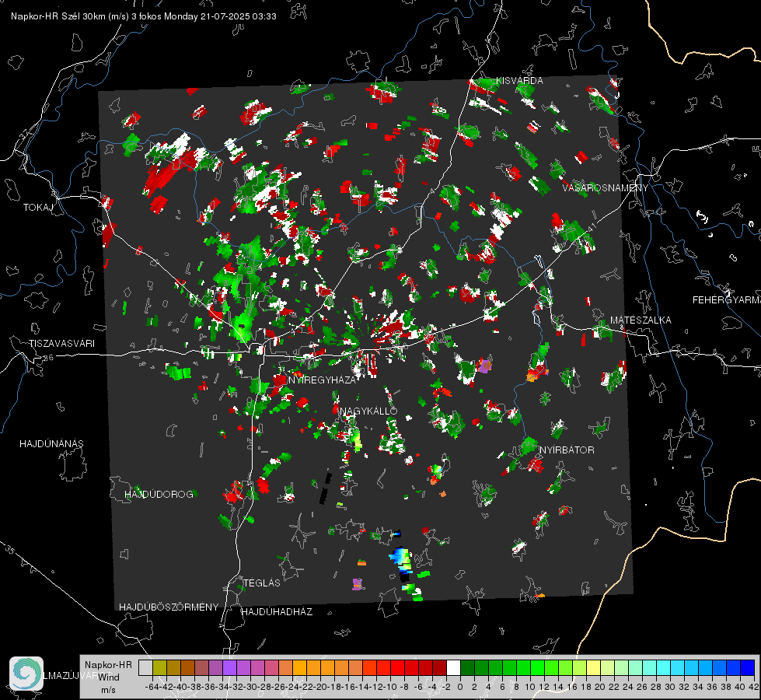Viewport: 761px width, 700px height.
Task: Click the TOKAJ label
Action: tap(38, 208)
